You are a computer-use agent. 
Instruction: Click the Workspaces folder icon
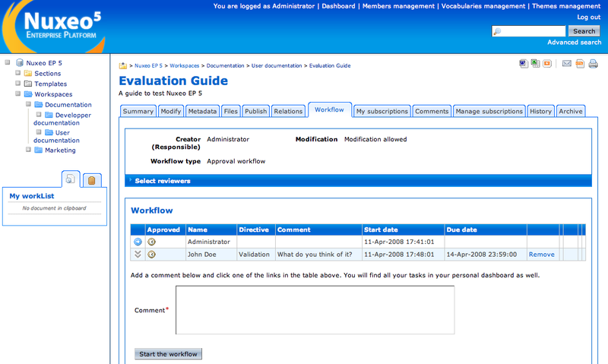point(28,93)
